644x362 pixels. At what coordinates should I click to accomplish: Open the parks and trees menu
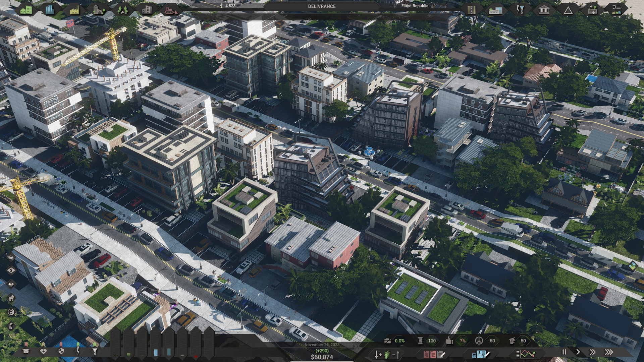tap(122, 10)
